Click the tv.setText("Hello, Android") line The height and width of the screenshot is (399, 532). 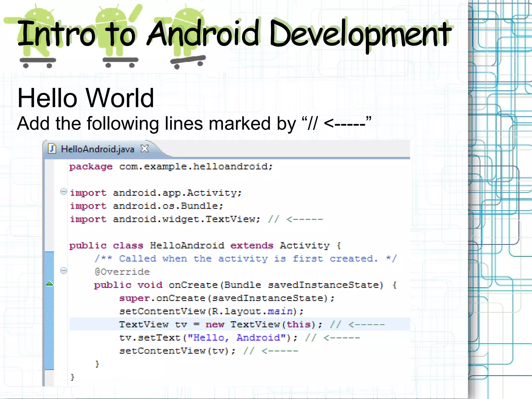pyautogui.click(x=240, y=338)
